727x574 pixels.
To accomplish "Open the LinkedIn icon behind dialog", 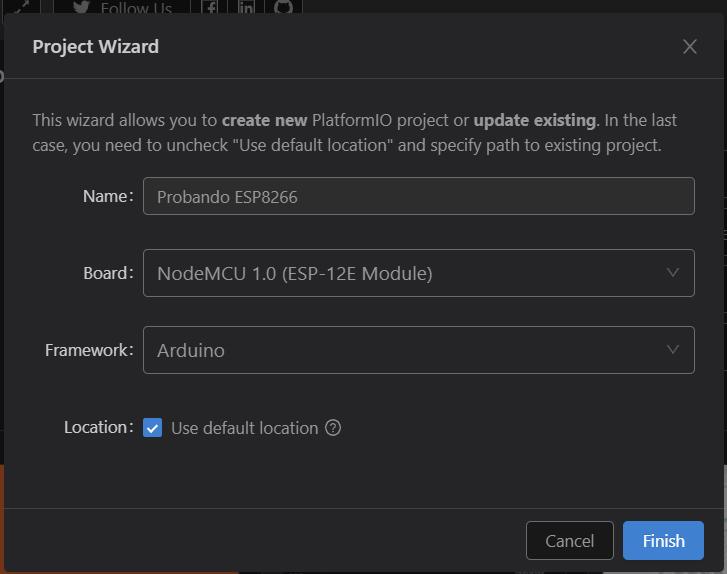I will tap(246, 7).
